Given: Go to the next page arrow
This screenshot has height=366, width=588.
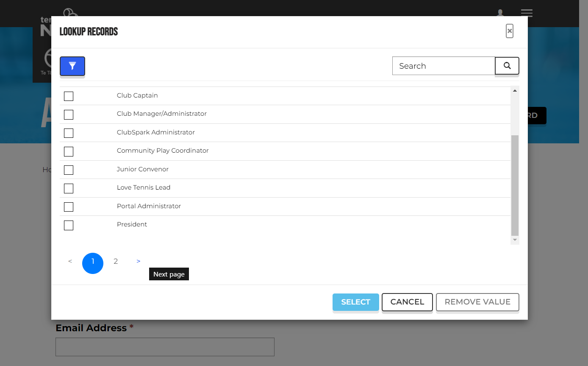Looking at the screenshot, I should [139, 261].
